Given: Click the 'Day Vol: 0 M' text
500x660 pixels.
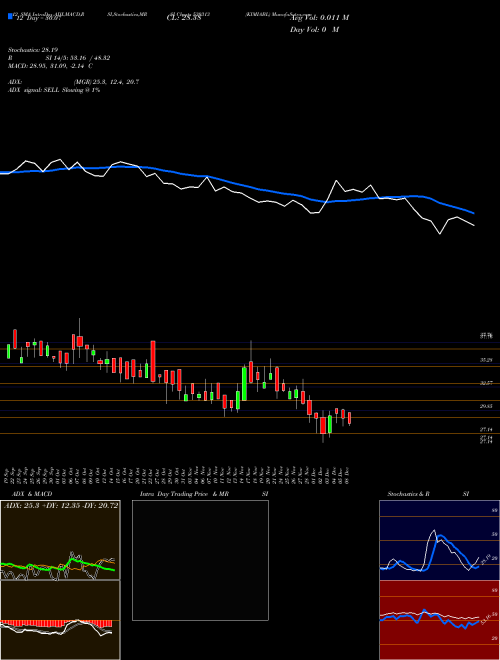Looking at the screenshot, I should click(314, 29).
